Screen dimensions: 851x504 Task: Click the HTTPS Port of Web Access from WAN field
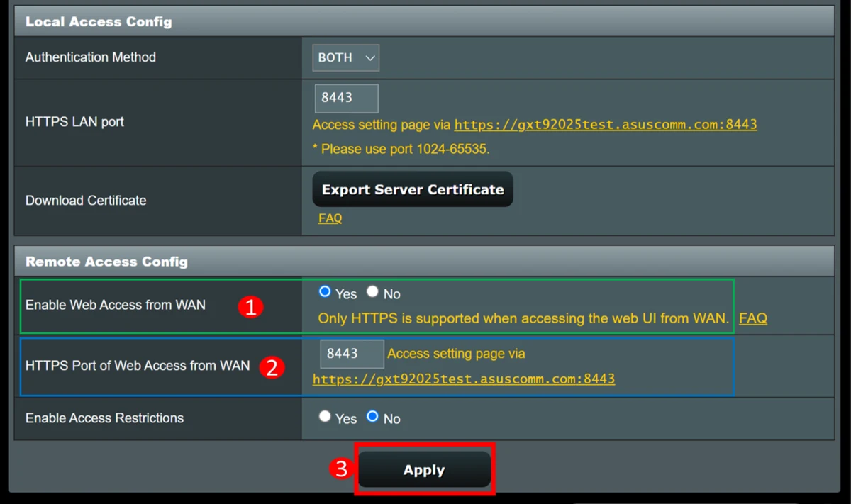352,354
